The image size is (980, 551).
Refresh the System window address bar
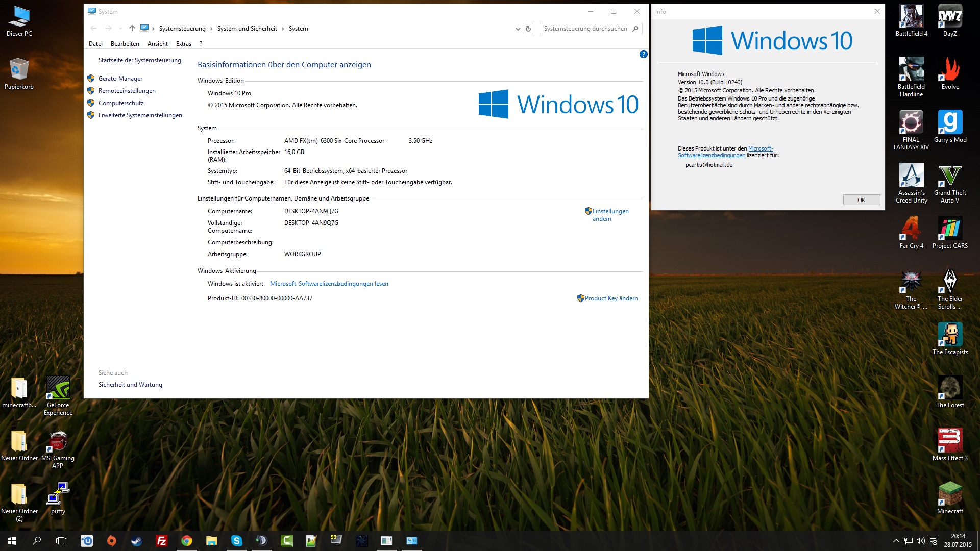coord(528,29)
